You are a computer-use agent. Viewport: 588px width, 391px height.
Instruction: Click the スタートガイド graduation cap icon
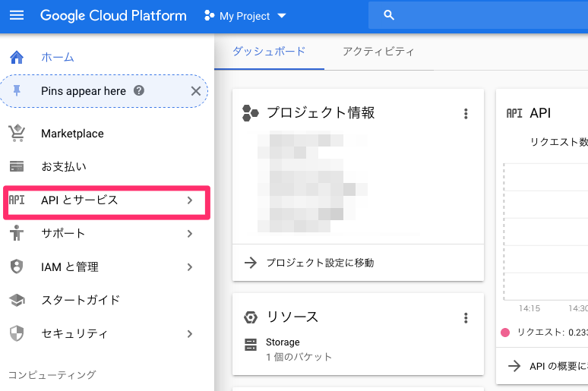click(17, 300)
